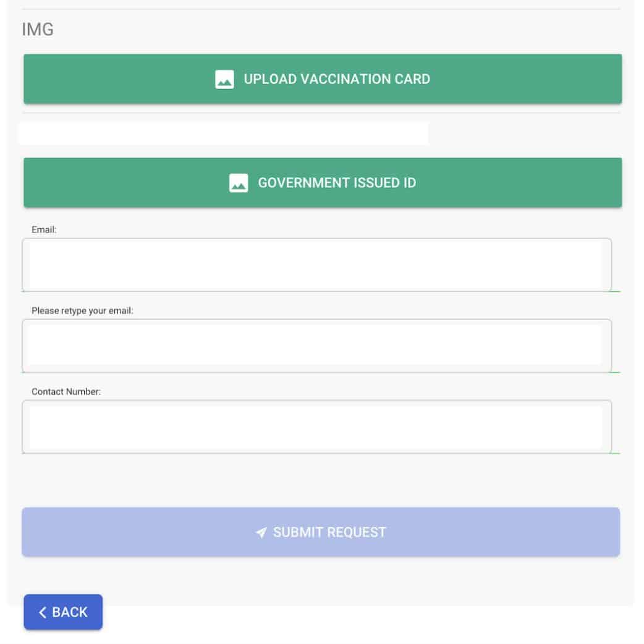Click the 'Email:' field label
644x644 pixels.
pyautogui.click(x=44, y=229)
